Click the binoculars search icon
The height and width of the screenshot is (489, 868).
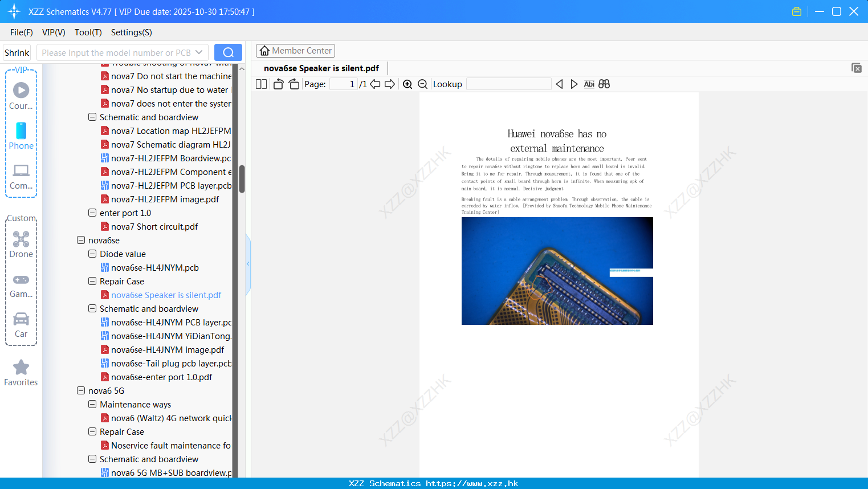coord(604,84)
